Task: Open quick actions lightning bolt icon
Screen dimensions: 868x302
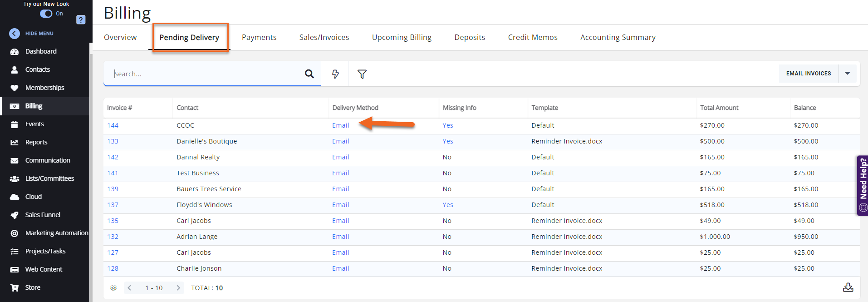Action: pos(335,74)
